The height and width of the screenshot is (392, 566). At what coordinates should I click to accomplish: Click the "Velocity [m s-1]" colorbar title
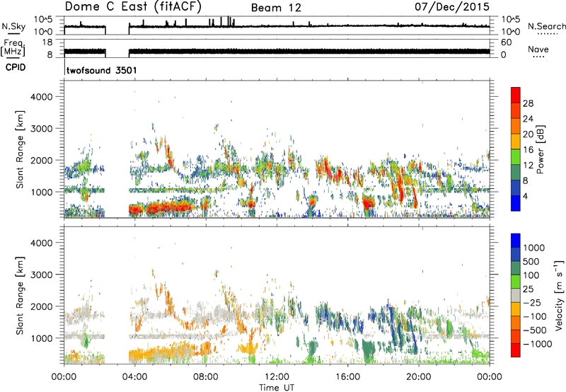[559, 295]
